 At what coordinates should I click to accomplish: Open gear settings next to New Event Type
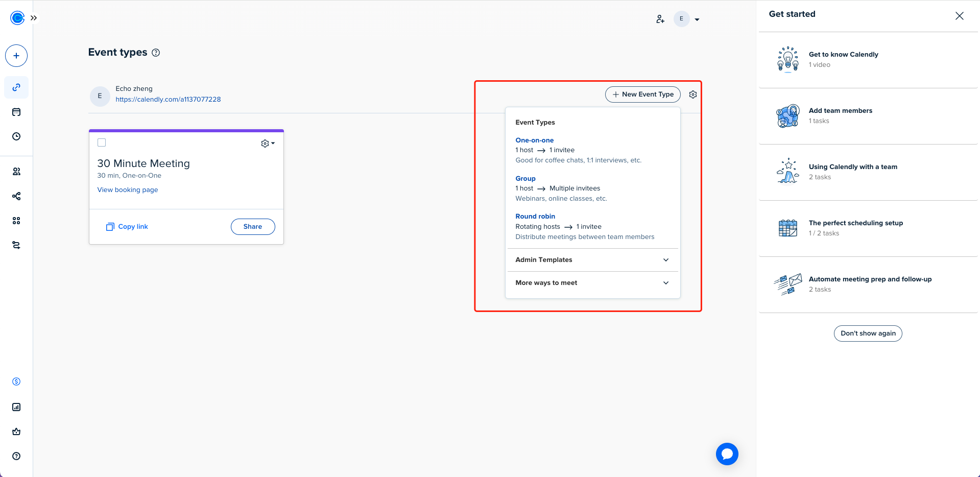pos(693,94)
